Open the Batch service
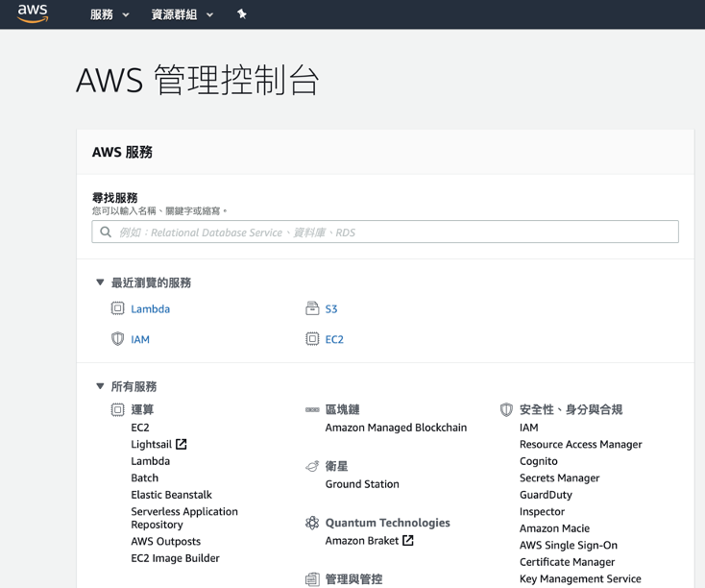 145,478
